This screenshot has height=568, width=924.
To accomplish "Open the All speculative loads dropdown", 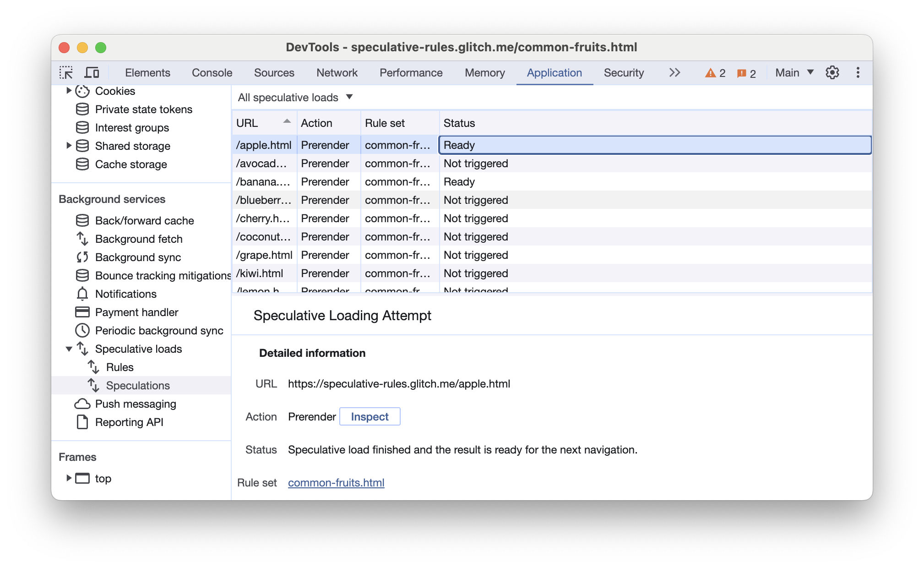I will [295, 97].
